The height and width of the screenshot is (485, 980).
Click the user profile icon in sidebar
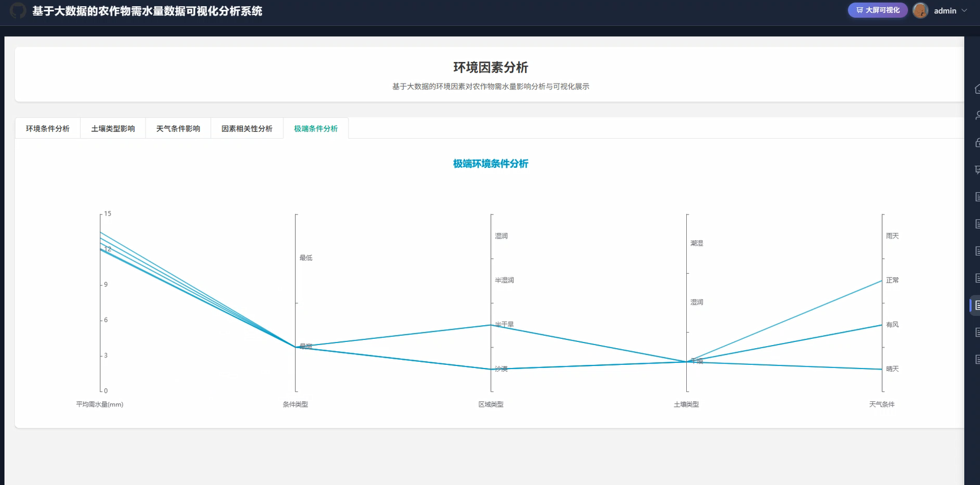978,116
